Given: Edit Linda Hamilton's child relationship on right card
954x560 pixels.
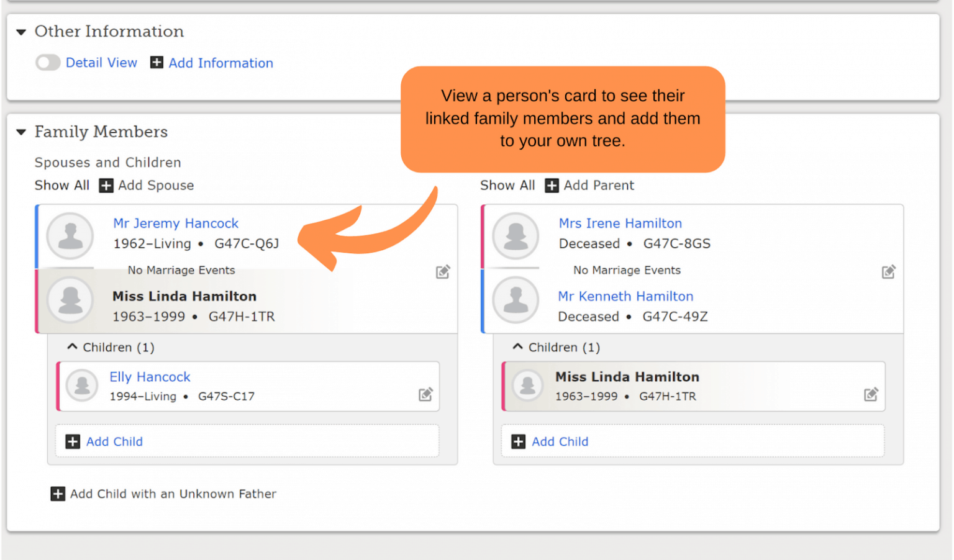Looking at the screenshot, I should coord(871,394).
